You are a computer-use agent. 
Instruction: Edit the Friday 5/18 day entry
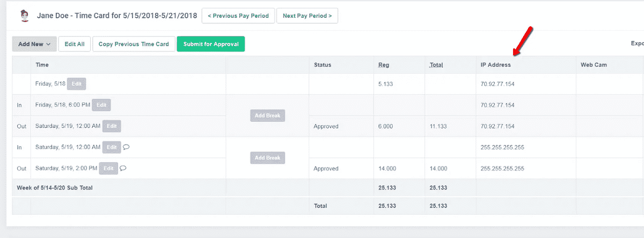[77, 84]
